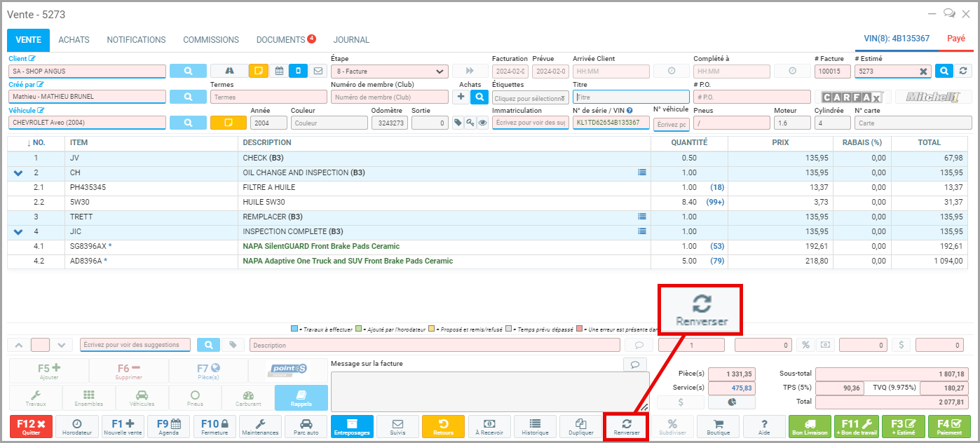The width and height of the screenshot is (980, 443).
Task: Click into the Message sur la facture textbox
Action: (489, 391)
